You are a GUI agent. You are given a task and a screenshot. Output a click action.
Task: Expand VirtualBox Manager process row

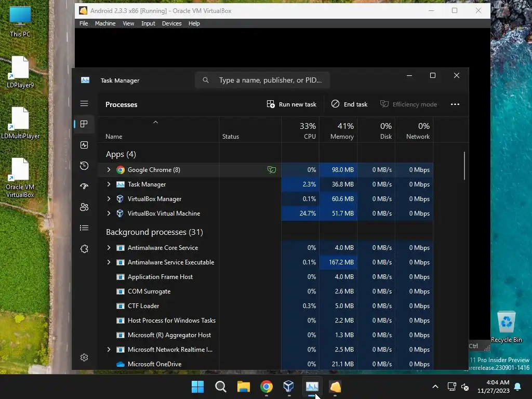click(x=109, y=199)
